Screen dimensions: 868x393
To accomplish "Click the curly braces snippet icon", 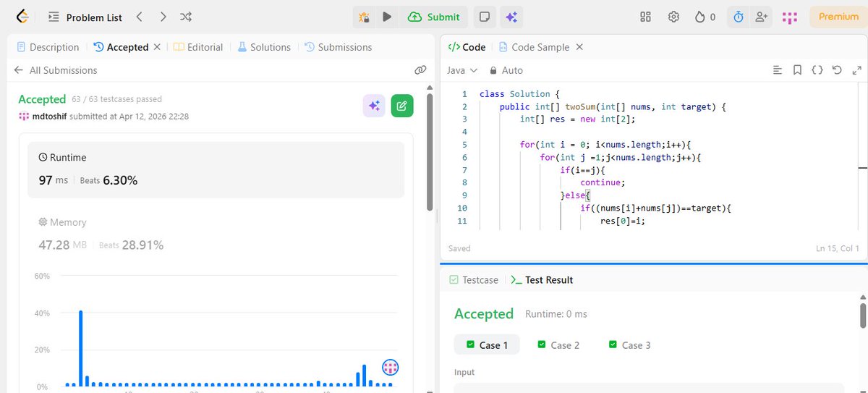I will pos(817,70).
